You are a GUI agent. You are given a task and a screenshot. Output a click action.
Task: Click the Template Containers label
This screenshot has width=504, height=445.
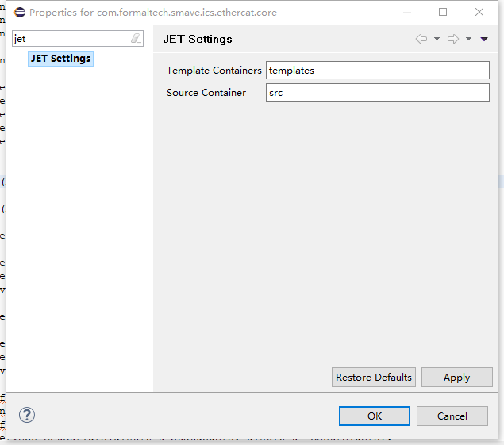[x=214, y=71]
